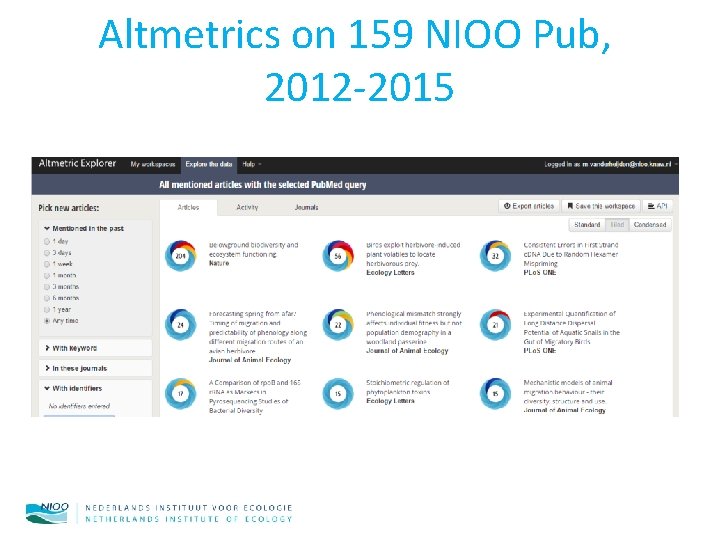Click Save this workspace button
This screenshot has height=540, width=720.
(601, 206)
